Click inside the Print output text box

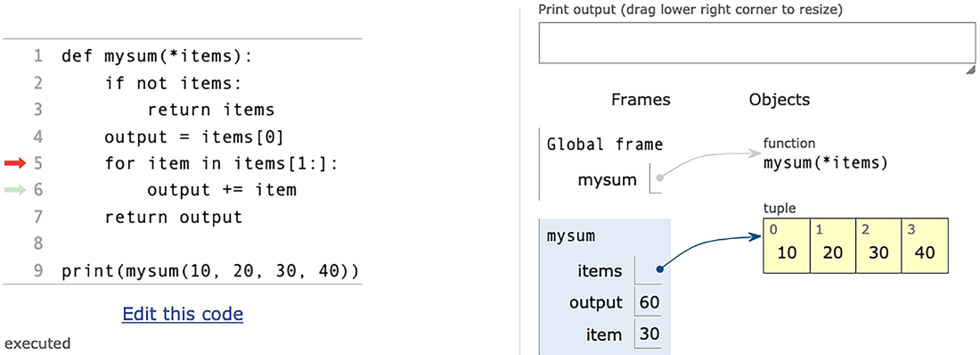[757, 44]
